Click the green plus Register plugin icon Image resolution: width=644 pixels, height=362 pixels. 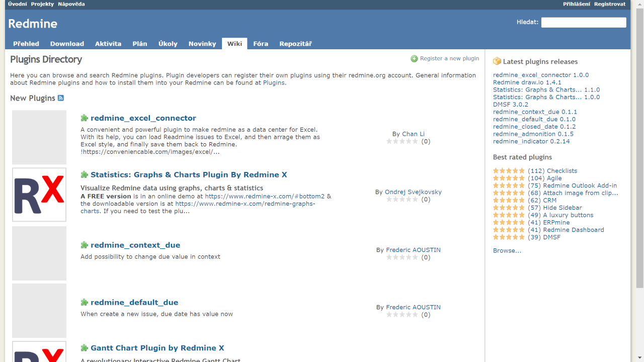point(414,59)
